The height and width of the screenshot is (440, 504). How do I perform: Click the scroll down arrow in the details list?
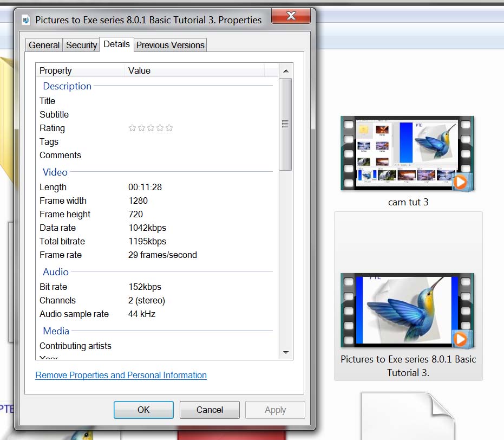tap(286, 353)
